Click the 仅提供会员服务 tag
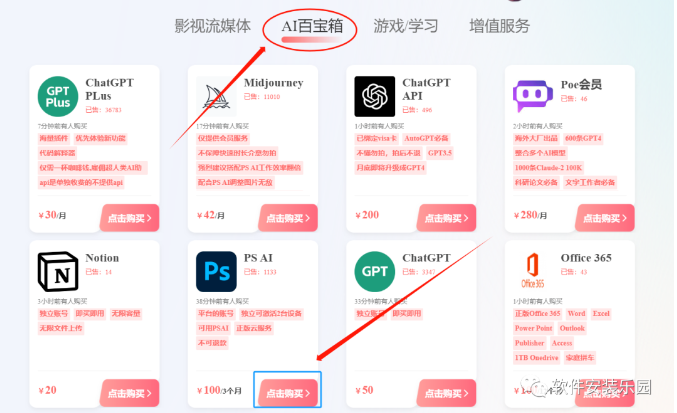 (x=223, y=138)
